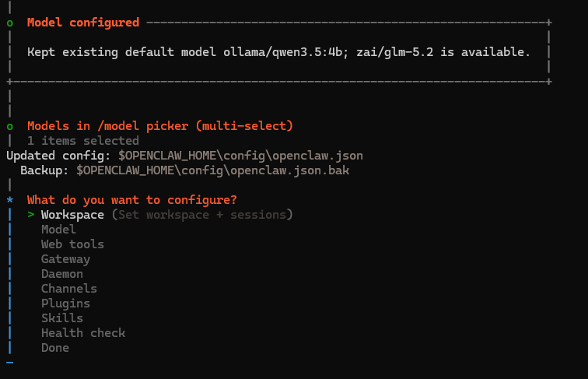
Task: Click the Model configured heading
Action: pyautogui.click(x=83, y=23)
